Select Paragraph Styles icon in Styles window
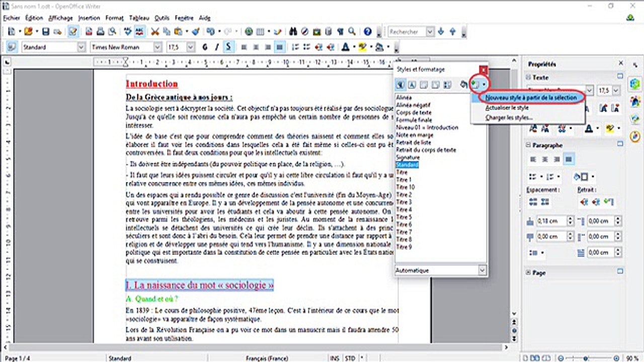 tap(401, 85)
